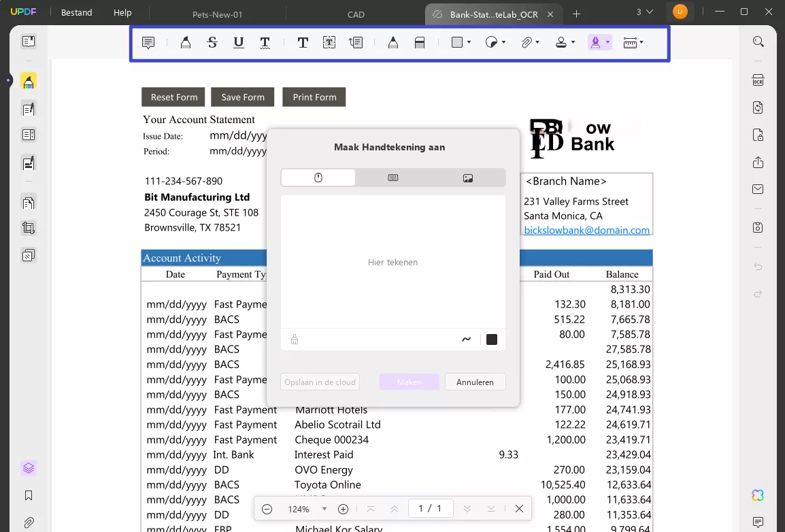Viewport: 785px width, 532px height.
Task: Switch to image signature tab
Action: tap(467, 178)
